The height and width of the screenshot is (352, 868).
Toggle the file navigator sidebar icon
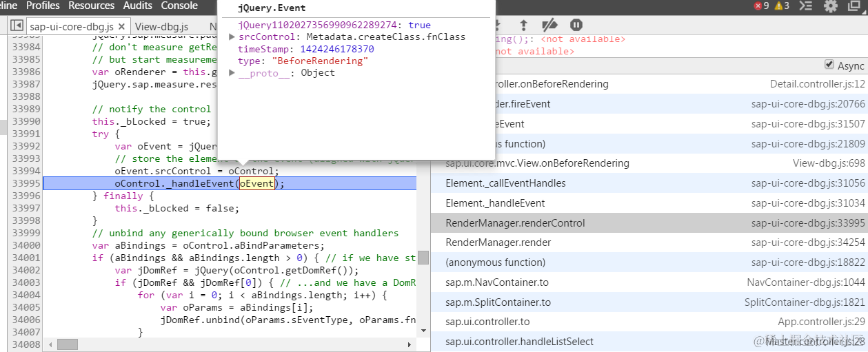(17, 26)
